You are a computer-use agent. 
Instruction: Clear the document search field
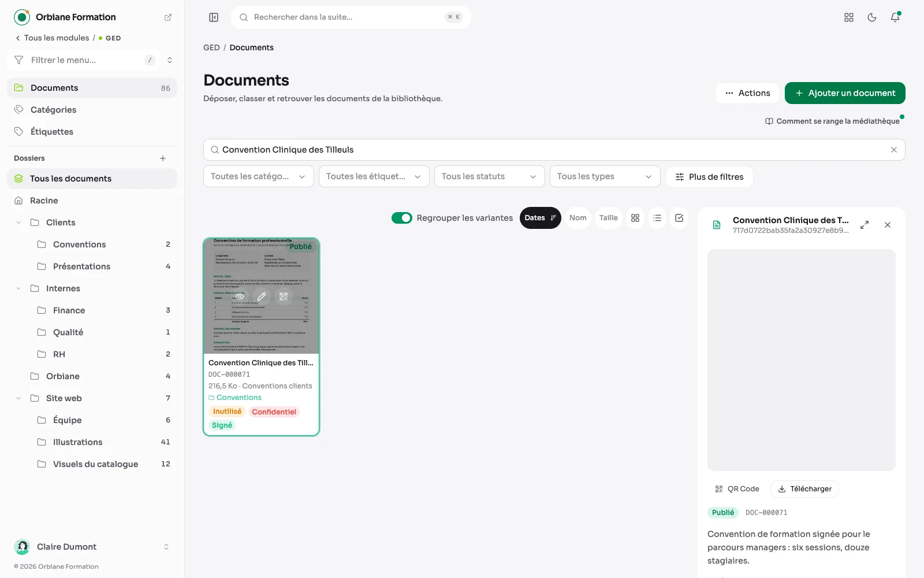pyautogui.click(x=894, y=150)
